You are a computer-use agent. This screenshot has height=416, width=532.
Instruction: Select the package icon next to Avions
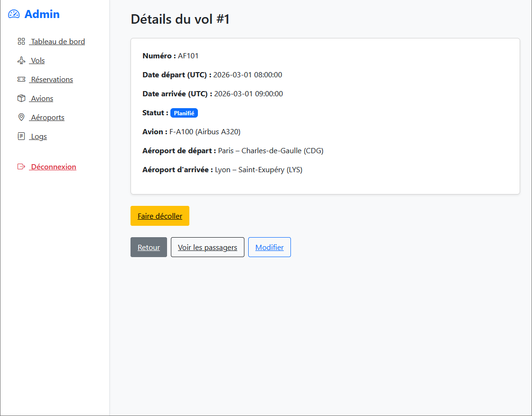[x=21, y=98]
